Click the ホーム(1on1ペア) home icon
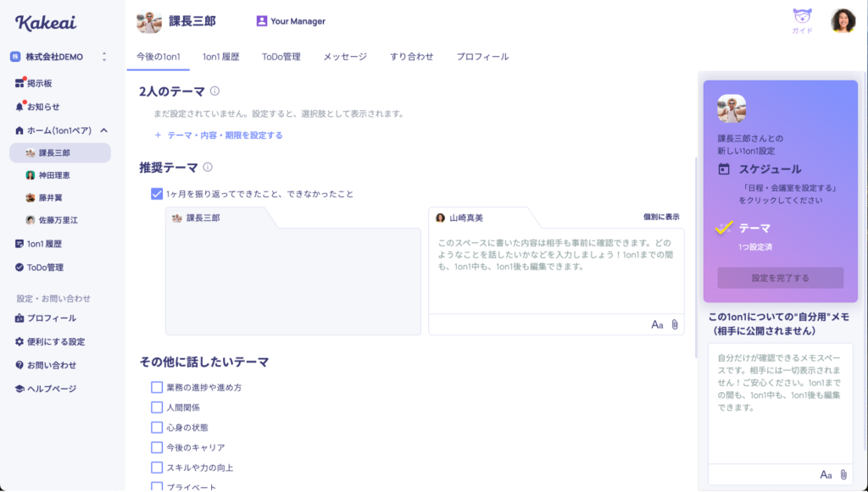 point(19,130)
